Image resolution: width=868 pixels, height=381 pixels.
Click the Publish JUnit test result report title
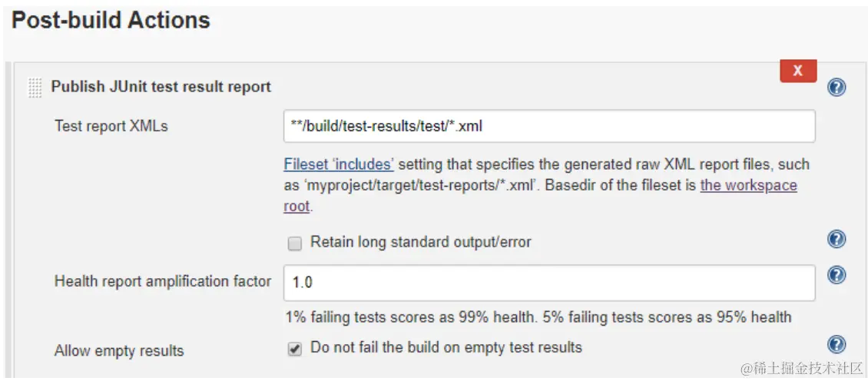[161, 87]
